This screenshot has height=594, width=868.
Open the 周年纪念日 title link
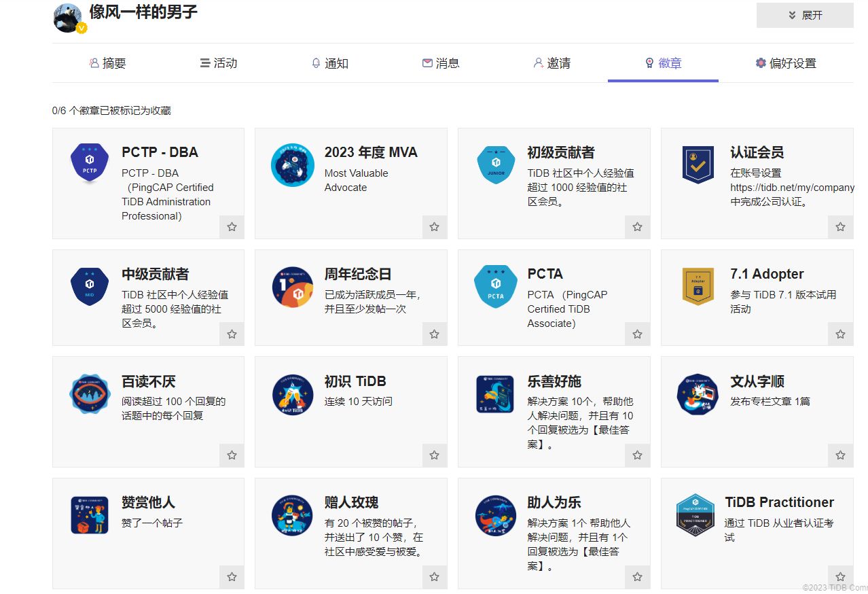[x=358, y=274]
